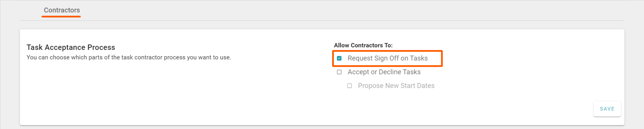Click the word "Propose" in the indented option label

370,86
